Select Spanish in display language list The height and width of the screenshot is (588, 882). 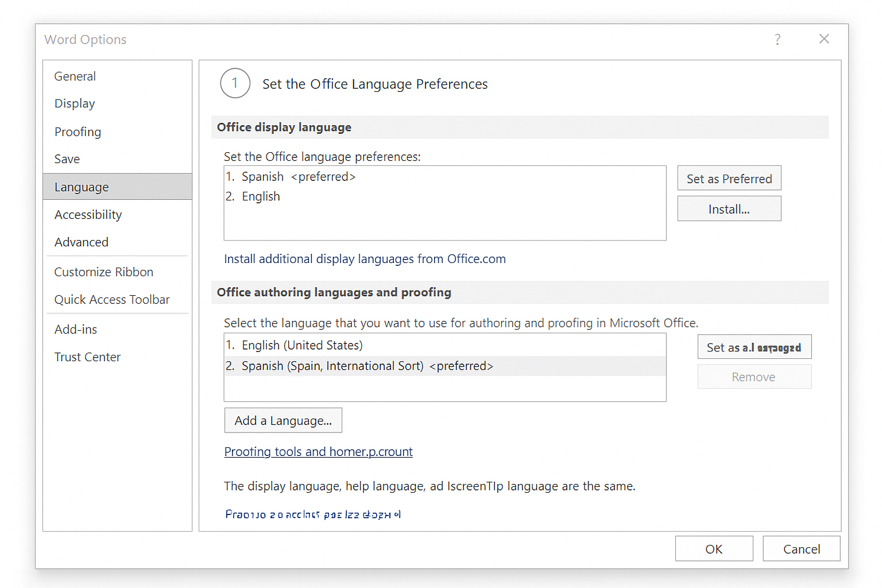tap(263, 177)
